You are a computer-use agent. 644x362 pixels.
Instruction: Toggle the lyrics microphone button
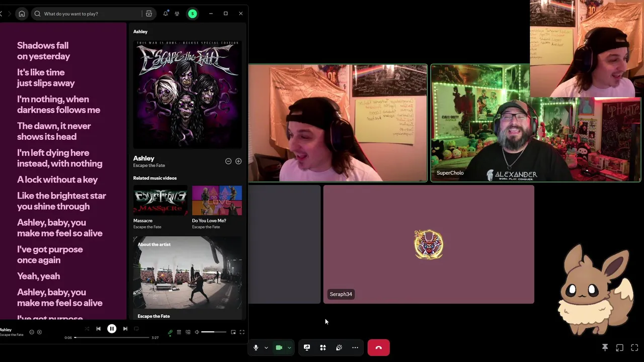point(170,332)
